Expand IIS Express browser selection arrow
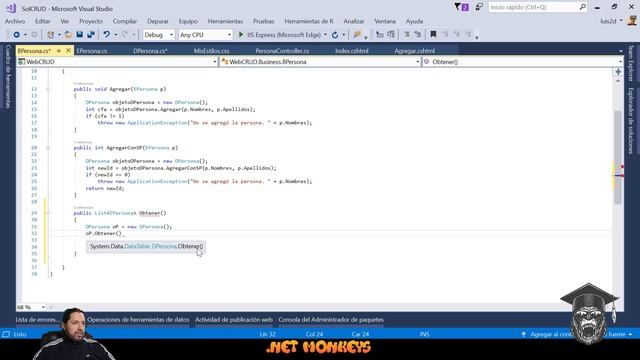 325,35
